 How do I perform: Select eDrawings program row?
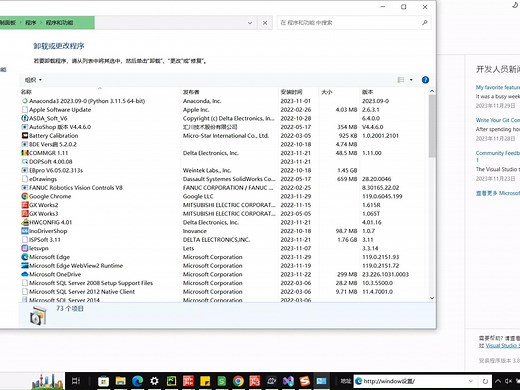tap(224, 179)
